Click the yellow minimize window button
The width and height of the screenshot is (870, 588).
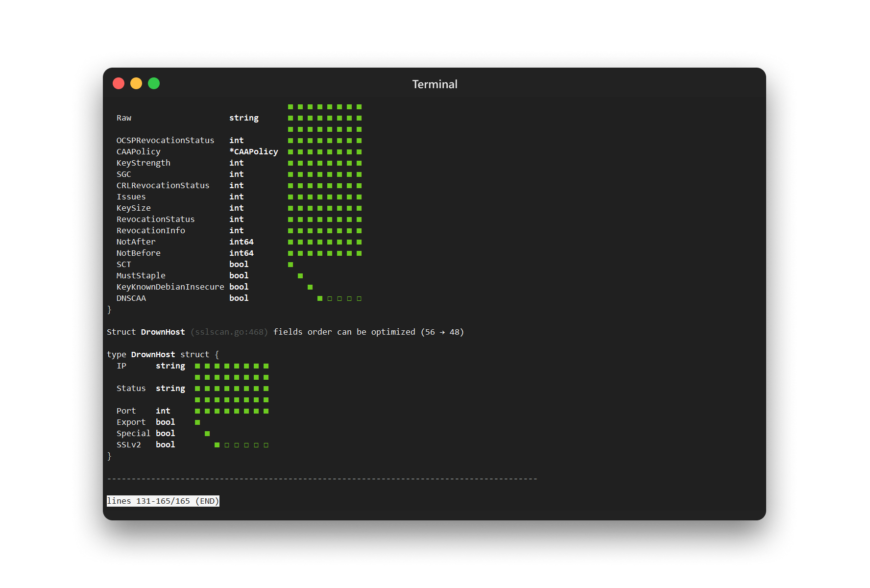point(136,83)
